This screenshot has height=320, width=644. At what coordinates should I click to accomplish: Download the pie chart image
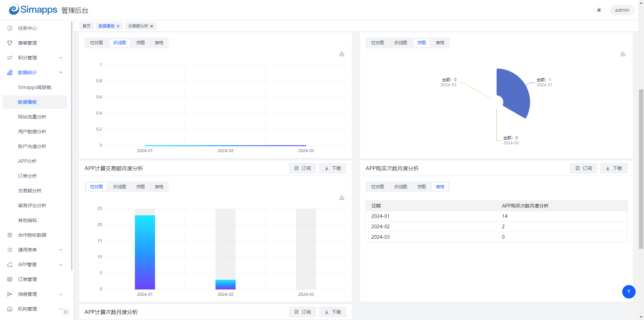623,54
